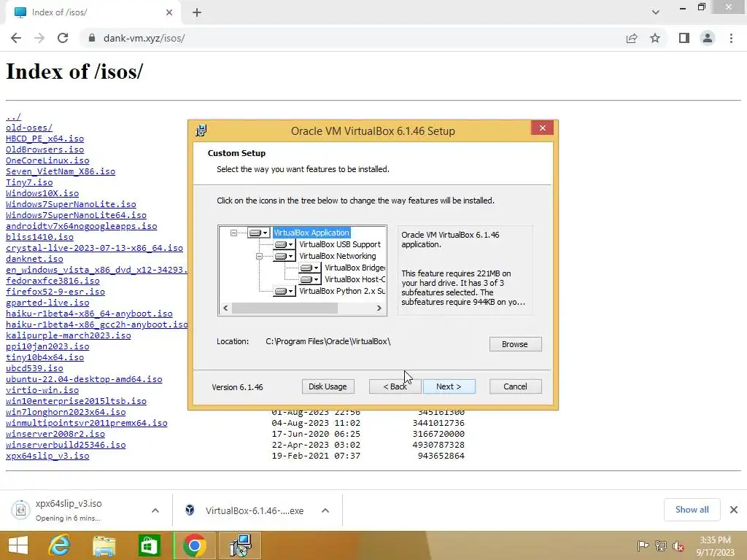Open feature dropdown for VirtualBox Networking
The width and height of the screenshot is (747, 560).
[284, 256]
